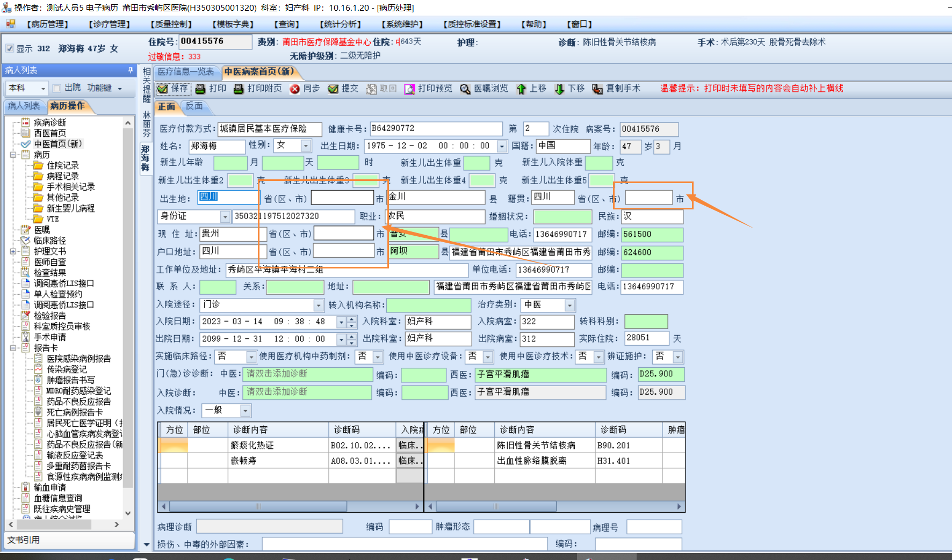This screenshot has width=952, height=560.
Task: Switch to the 医疗信息一览表 tab
Action: (186, 72)
